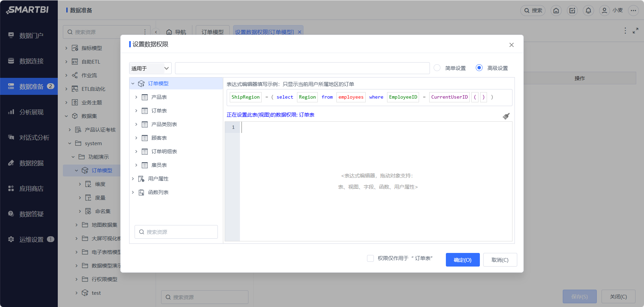Open the vertical dots menu near fullscreen

click(625, 31)
